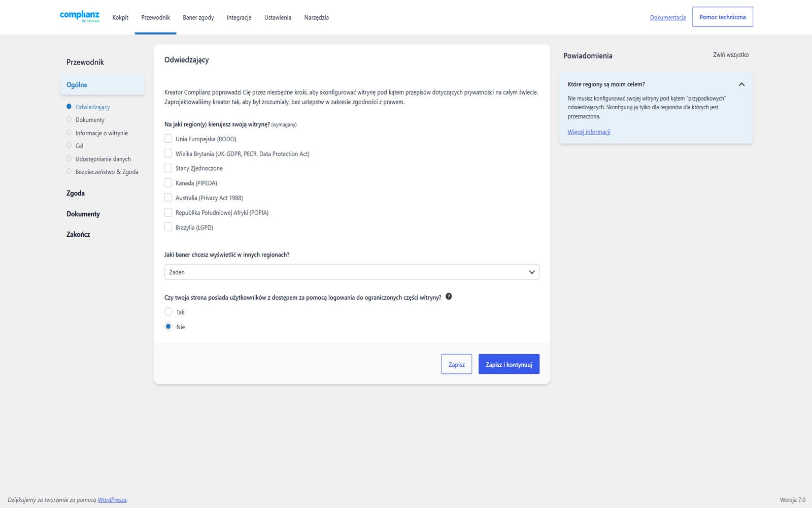Viewport: 812px width, 508px height.
Task: Click the Zapisz button
Action: [x=457, y=364]
